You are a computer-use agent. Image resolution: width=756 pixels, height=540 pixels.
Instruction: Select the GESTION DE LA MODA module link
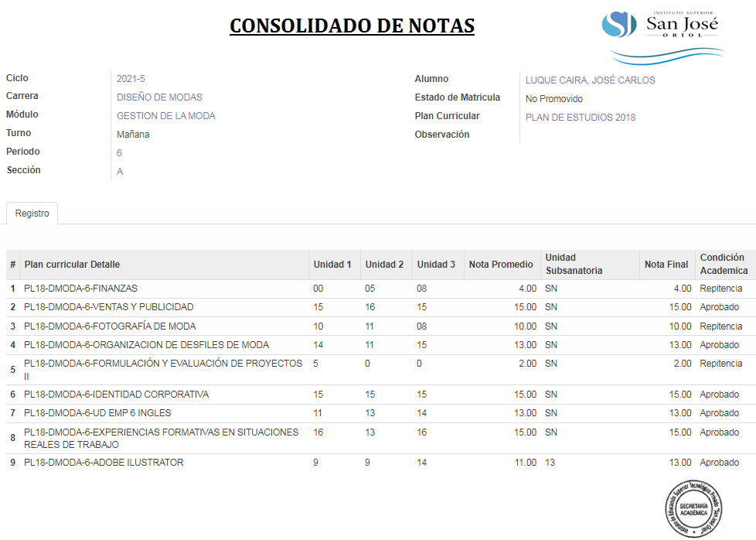click(x=166, y=116)
